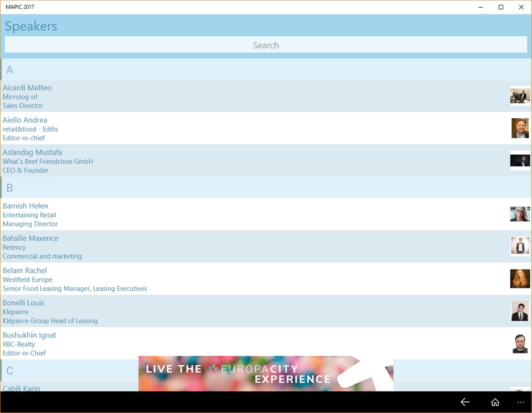
Task: Click the Speakers page heading
Action: click(x=31, y=26)
